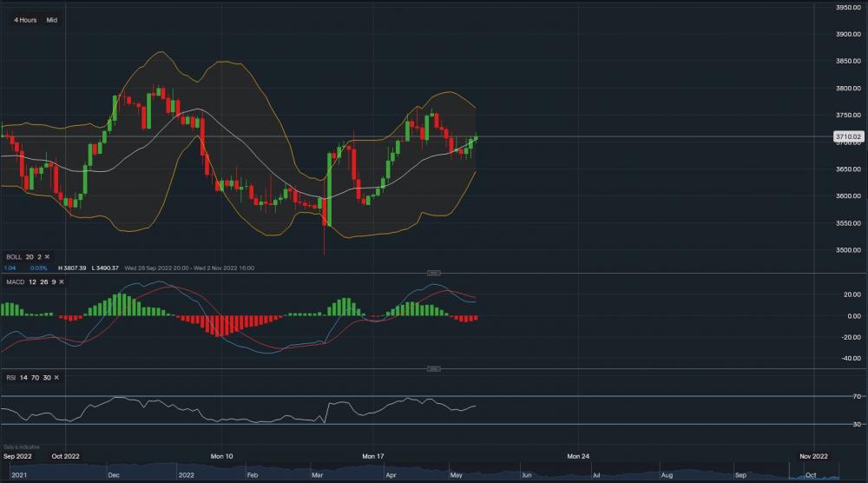Image resolution: width=868 pixels, height=483 pixels.
Task: Grab the resize handle above the RSI panel
Action: pos(433,368)
